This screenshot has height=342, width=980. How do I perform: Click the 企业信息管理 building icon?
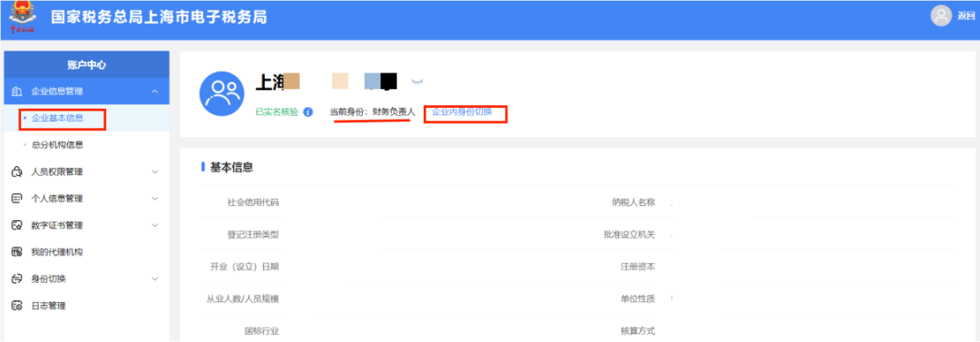17,92
